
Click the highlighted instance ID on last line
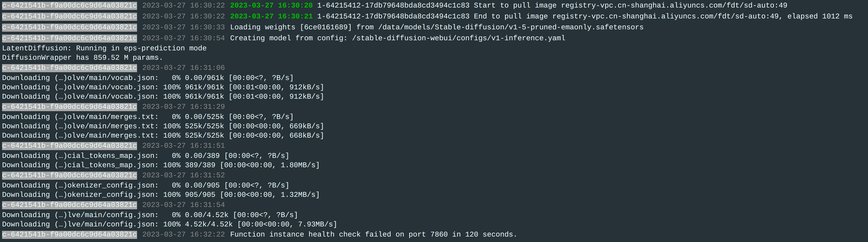coord(69,234)
